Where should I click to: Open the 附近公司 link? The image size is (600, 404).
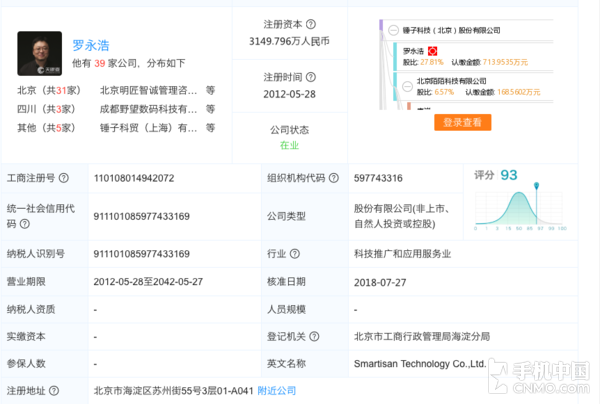click(x=277, y=391)
